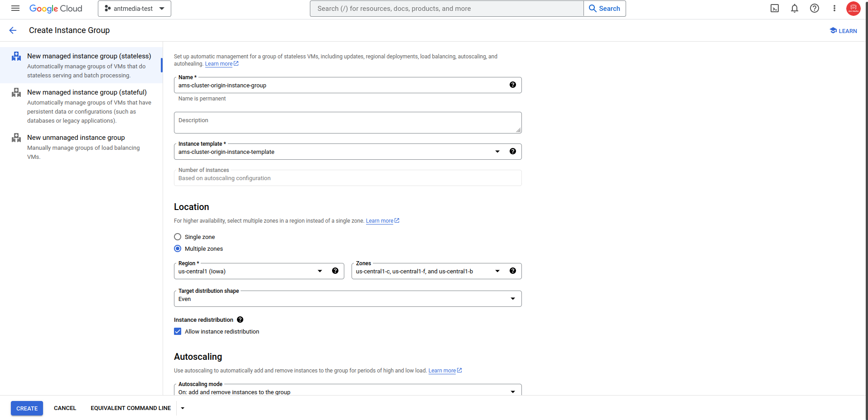Click the Google Cloud logo
868x420 pixels.
click(56, 9)
